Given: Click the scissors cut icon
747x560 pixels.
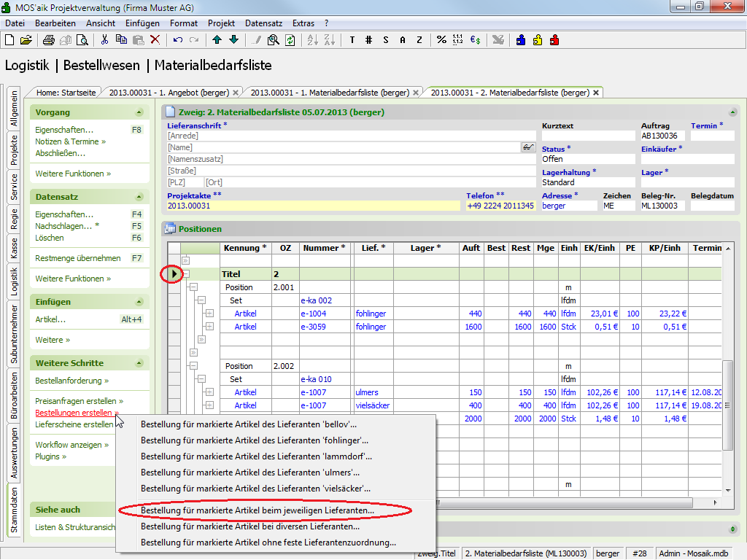Looking at the screenshot, I should (105, 40).
